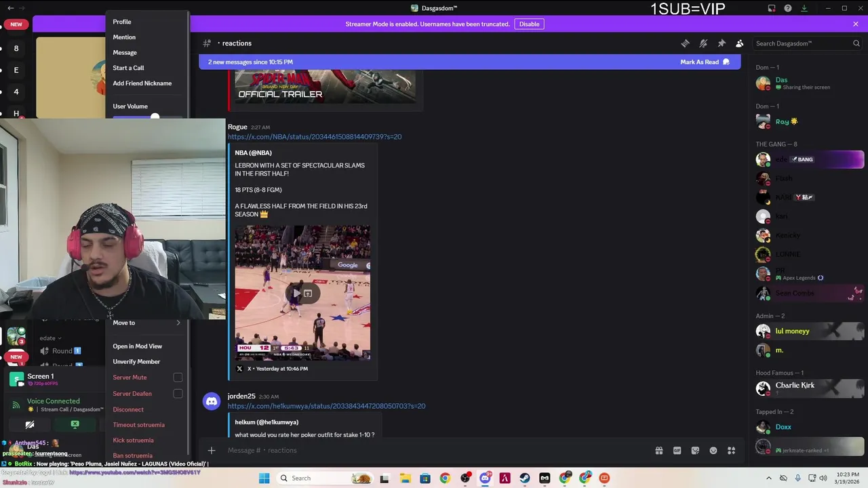Go back using title bar arrow
Image resolution: width=868 pixels, height=488 pixels.
[x=10, y=8]
